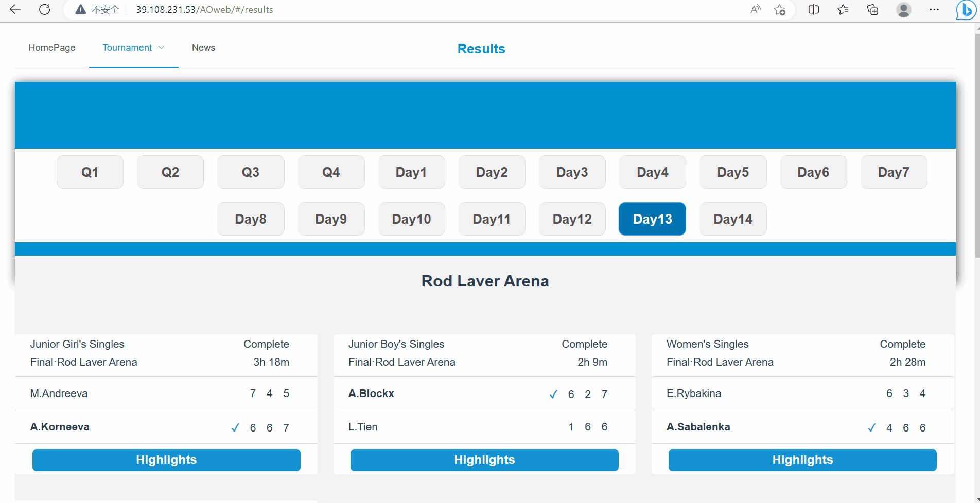Show results for Day8
Viewport: 980px width, 503px height.
251,219
